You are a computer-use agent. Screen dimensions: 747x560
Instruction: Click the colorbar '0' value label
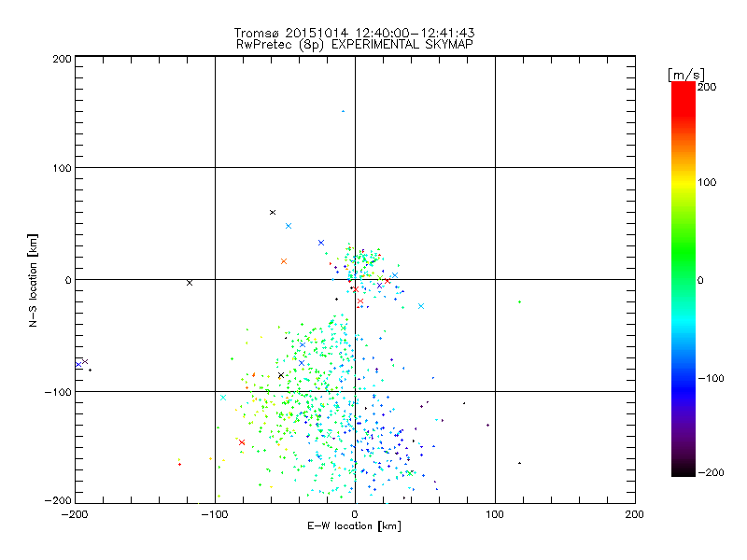pos(700,280)
